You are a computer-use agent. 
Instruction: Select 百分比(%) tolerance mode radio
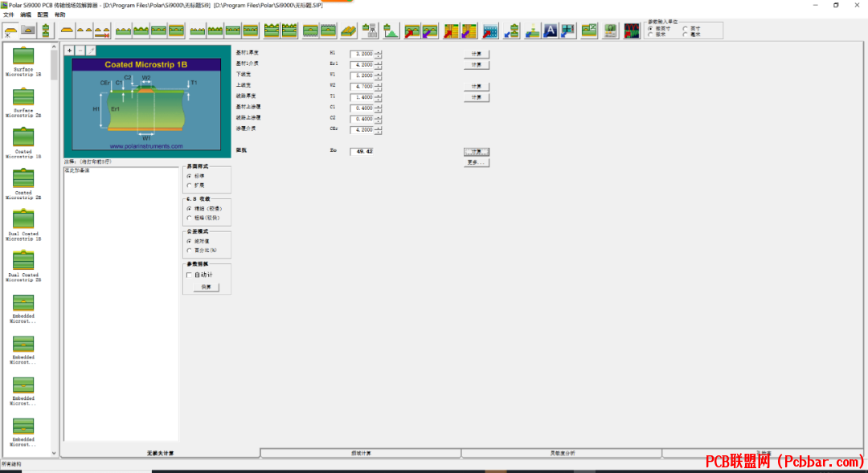190,251
